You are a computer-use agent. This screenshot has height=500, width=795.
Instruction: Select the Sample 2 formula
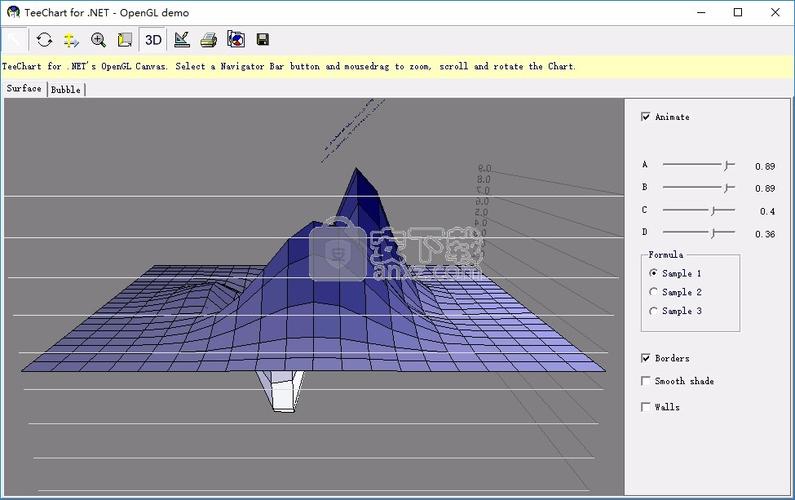coord(653,292)
